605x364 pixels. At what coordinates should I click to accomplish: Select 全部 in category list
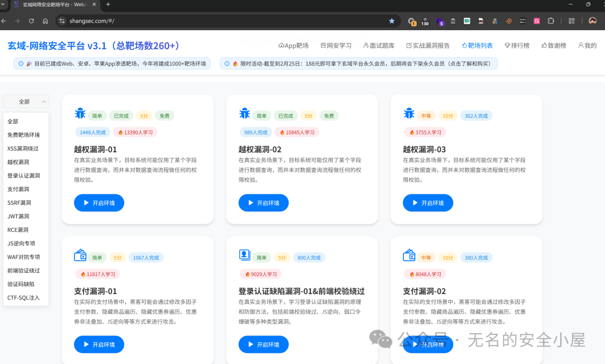click(x=26, y=122)
